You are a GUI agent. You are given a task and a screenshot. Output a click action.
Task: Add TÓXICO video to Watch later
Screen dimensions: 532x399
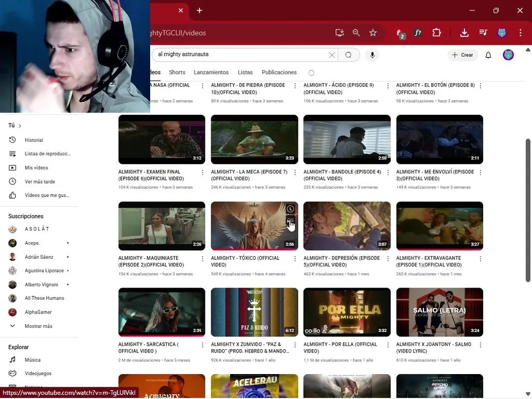(290, 209)
